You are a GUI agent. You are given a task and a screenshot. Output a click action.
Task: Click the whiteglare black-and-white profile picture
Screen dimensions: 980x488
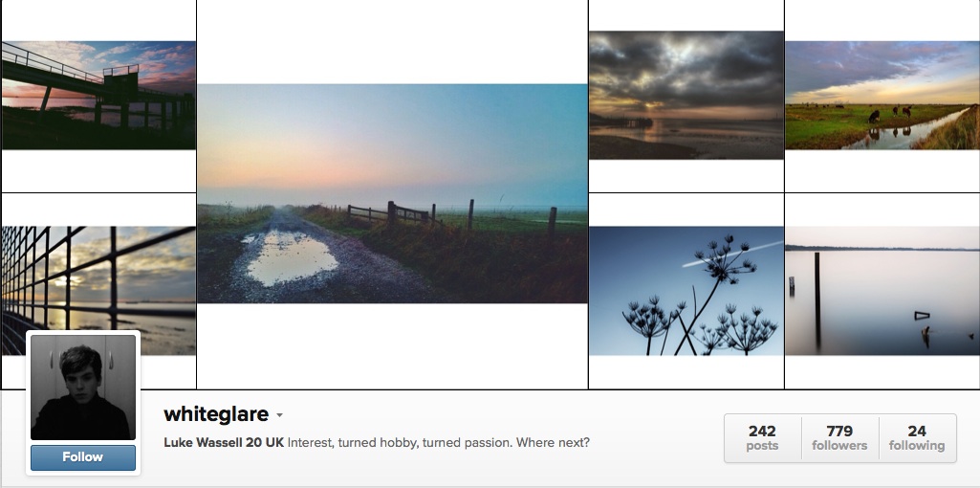83,388
